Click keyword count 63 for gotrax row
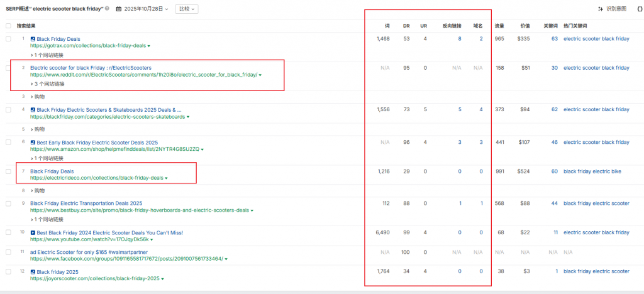Screen dimensions: 644x294 (554, 39)
